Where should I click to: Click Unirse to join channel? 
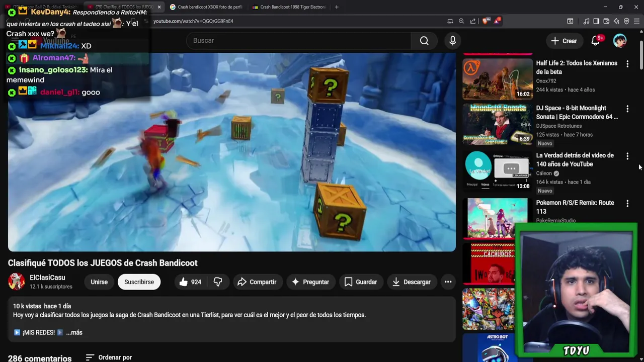(99, 282)
